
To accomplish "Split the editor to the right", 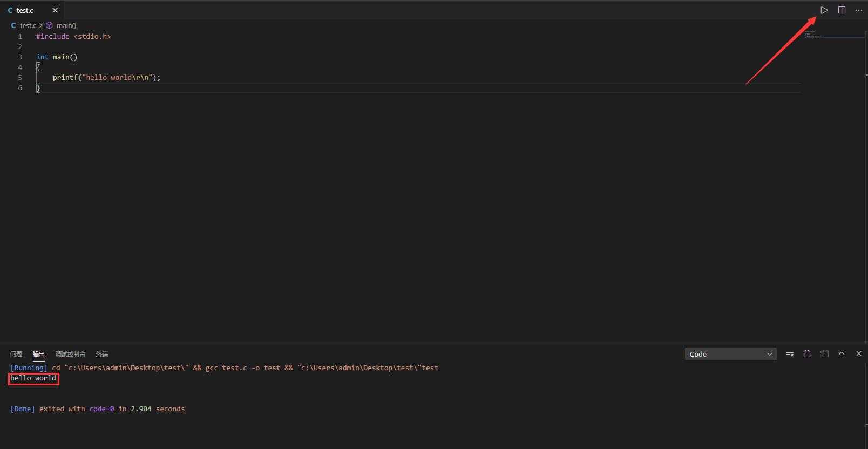I will pyautogui.click(x=842, y=10).
